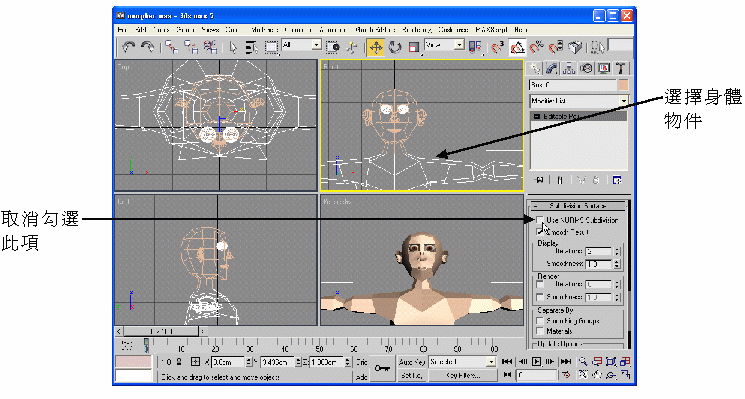This screenshot has height=399, width=745.
Task: Enable Separate By Smoothing Groups checkbox
Action: (540, 321)
